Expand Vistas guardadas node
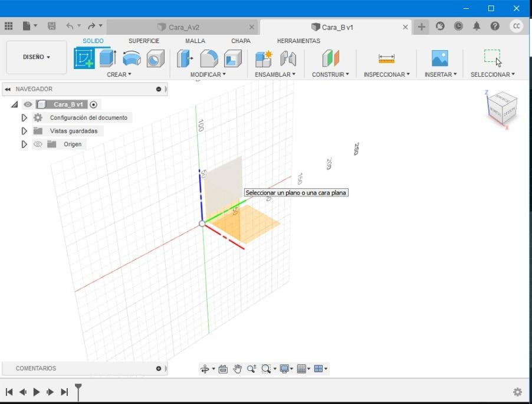Screen dimensions: 532x404 tap(24, 131)
